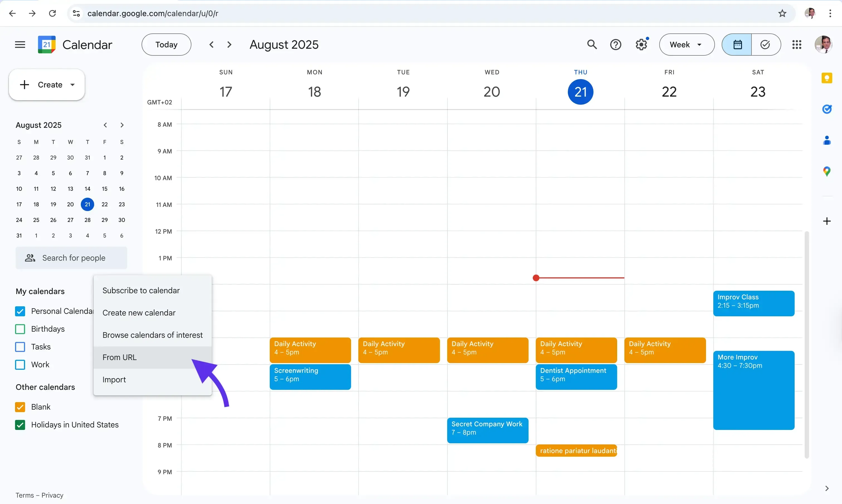The image size is (842, 504).
Task: Open the Settings gear menu
Action: pyautogui.click(x=641, y=45)
